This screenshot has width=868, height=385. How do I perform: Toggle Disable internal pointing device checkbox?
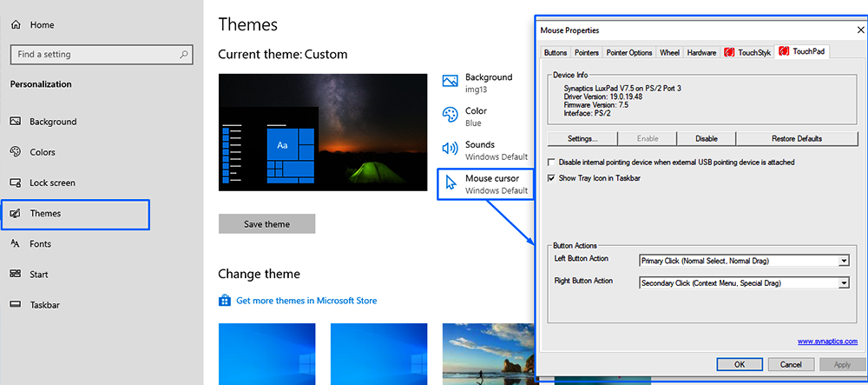click(x=551, y=163)
